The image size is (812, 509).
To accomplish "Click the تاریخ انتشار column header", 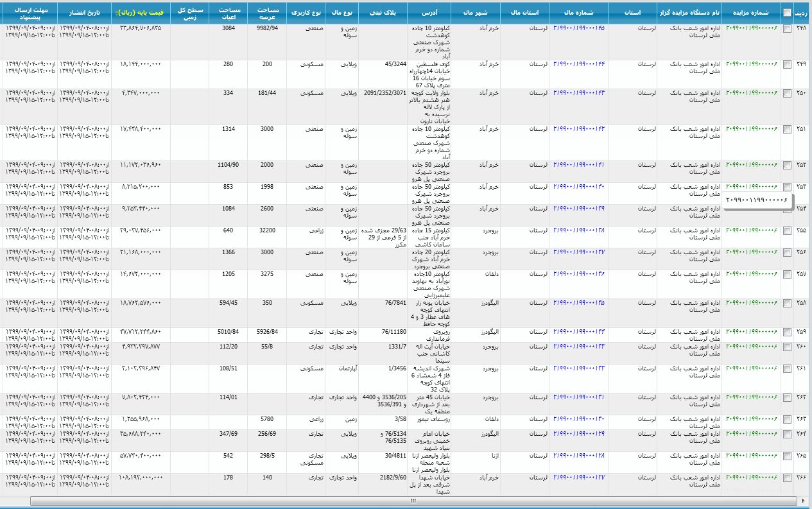I will point(84,13).
